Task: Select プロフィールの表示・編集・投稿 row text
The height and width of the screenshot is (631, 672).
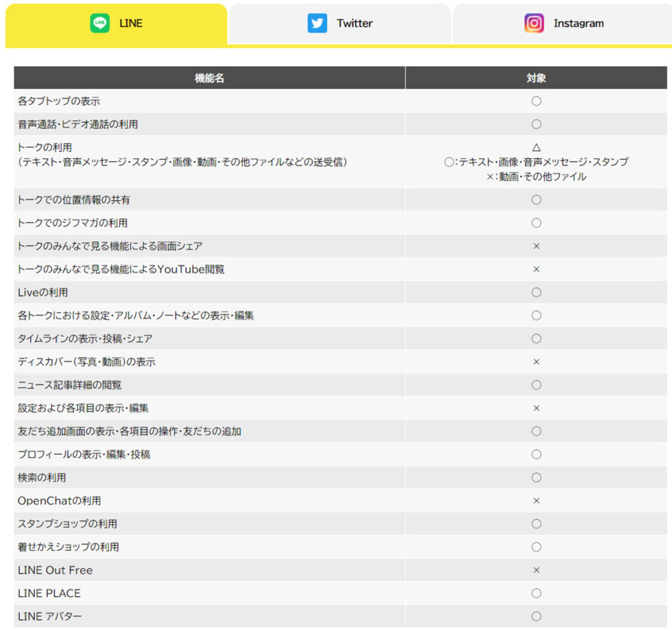Action: click(84, 454)
